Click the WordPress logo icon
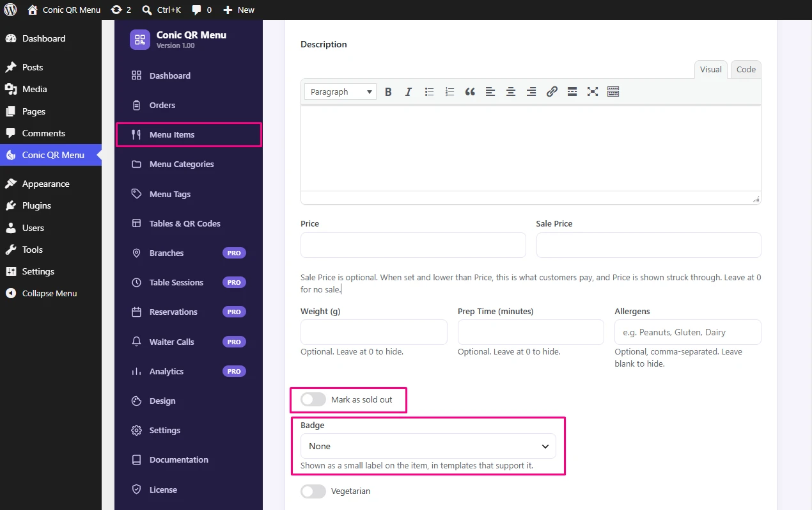Viewport: 812px width, 510px height. click(11, 10)
